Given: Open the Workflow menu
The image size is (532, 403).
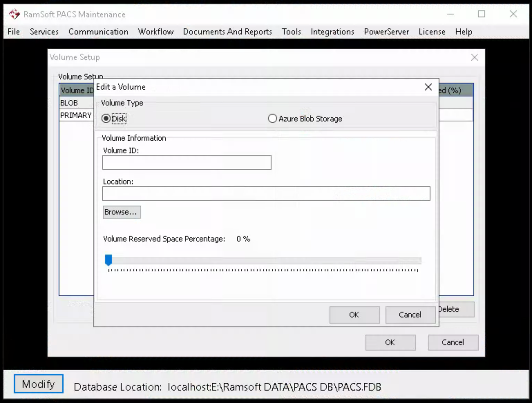Looking at the screenshot, I should [x=156, y=32].
